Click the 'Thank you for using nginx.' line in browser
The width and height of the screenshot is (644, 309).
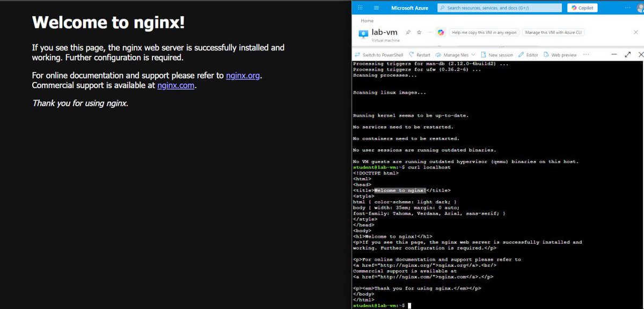[x=80, y=103]
